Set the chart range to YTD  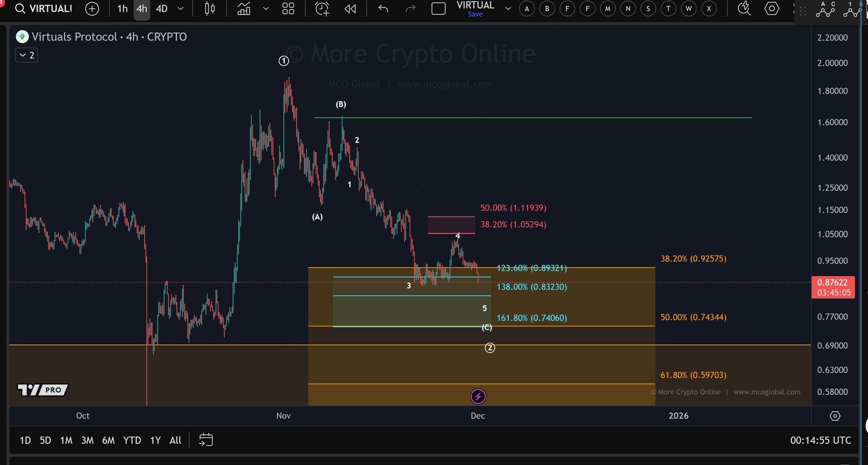pyautogui.click(x=132, y=440)
